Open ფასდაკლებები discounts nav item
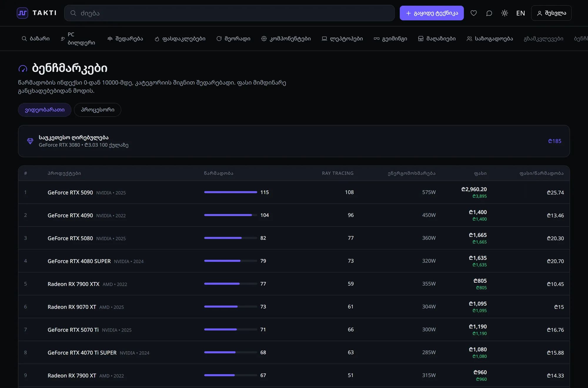Viewport: 588px width, 388px height. click(180, 39)
